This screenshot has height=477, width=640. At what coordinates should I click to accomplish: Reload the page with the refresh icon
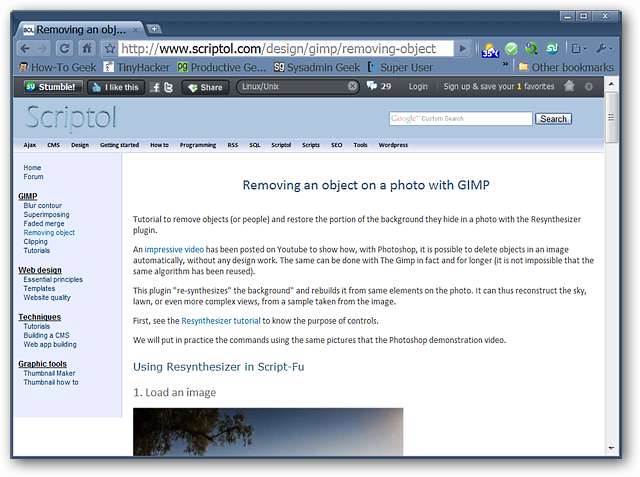point(64,48)
